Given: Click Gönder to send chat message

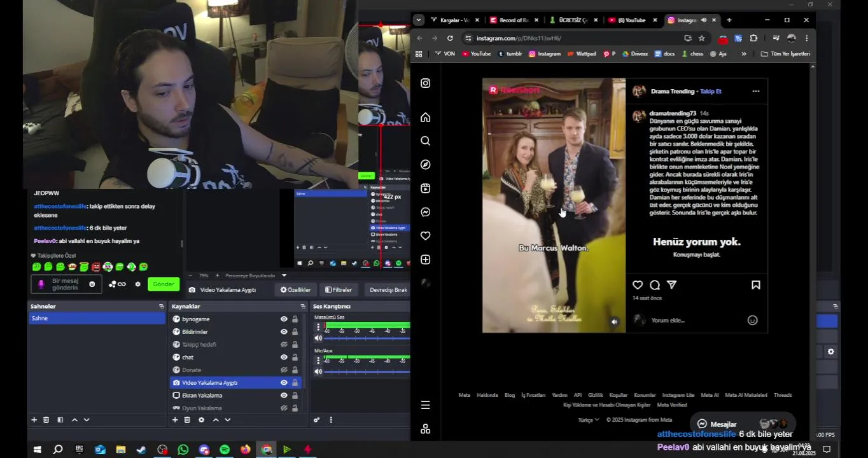Looking at the screenshot, I should point(164,284).
